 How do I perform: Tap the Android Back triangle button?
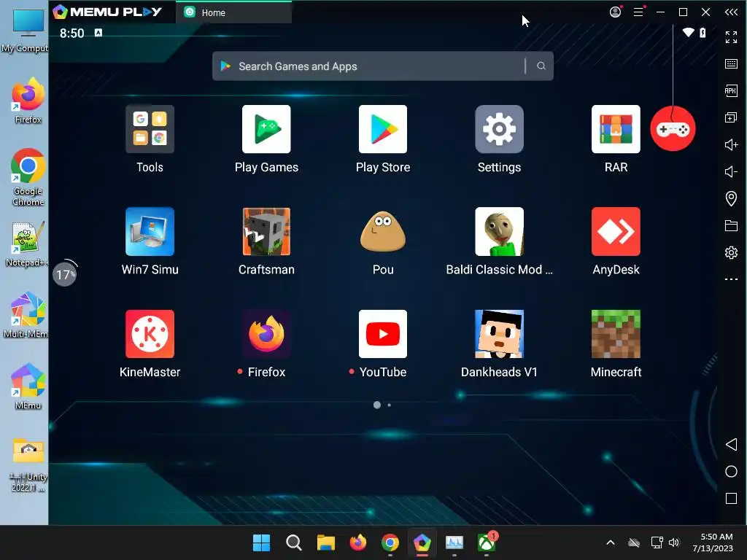click(x=731, y=444)
